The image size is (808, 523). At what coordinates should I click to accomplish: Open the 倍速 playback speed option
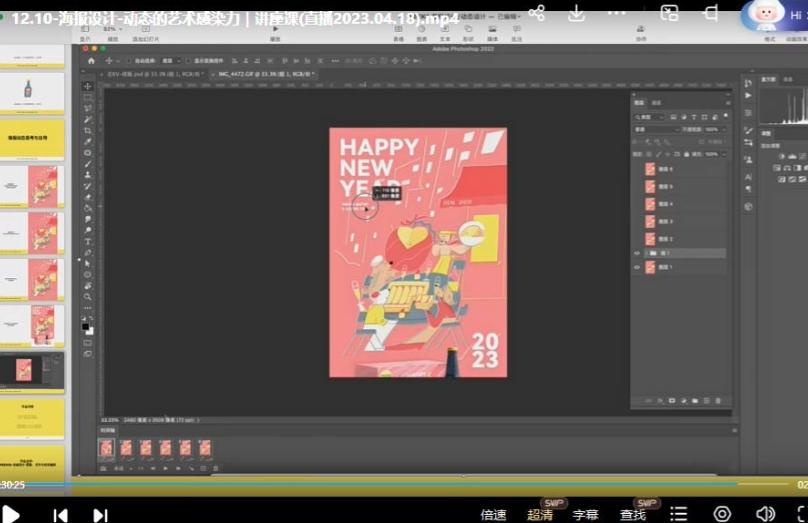click(x=493, y=515)
